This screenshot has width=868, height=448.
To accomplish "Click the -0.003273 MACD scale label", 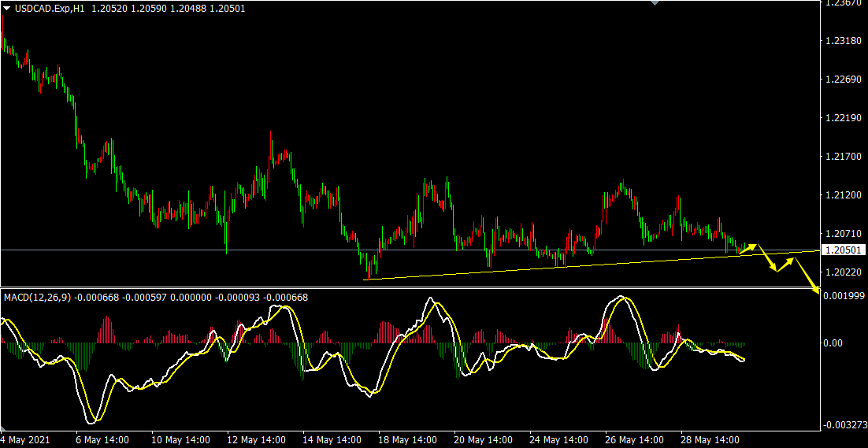I will [844, 425].
